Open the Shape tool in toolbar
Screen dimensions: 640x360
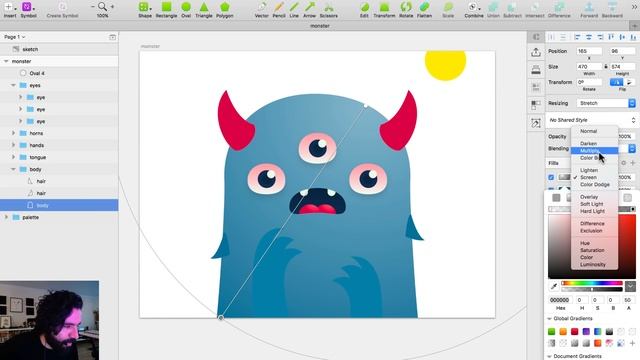[x=144, y=10]
